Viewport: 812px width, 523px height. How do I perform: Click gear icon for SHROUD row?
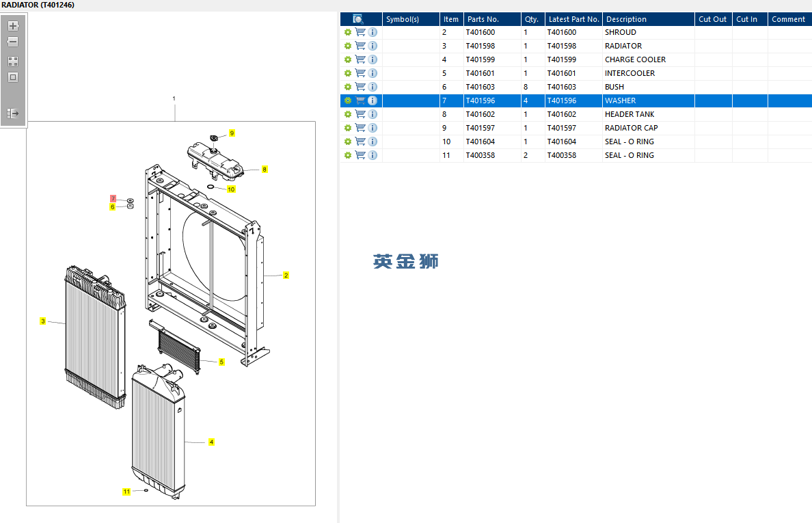348,32
